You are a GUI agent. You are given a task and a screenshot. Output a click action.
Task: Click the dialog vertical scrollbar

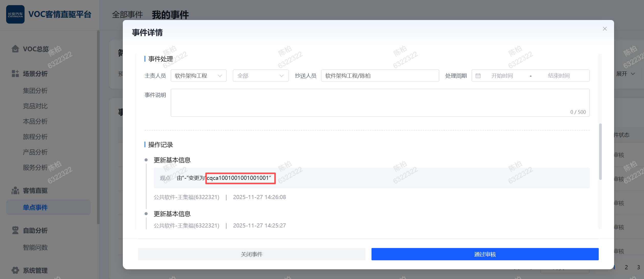pos(600,151)
